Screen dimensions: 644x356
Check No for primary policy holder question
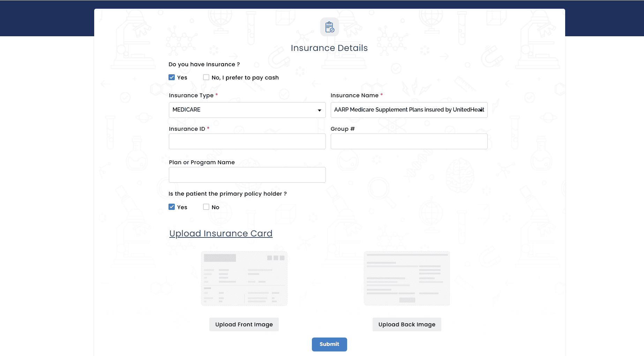pos(206,207)
